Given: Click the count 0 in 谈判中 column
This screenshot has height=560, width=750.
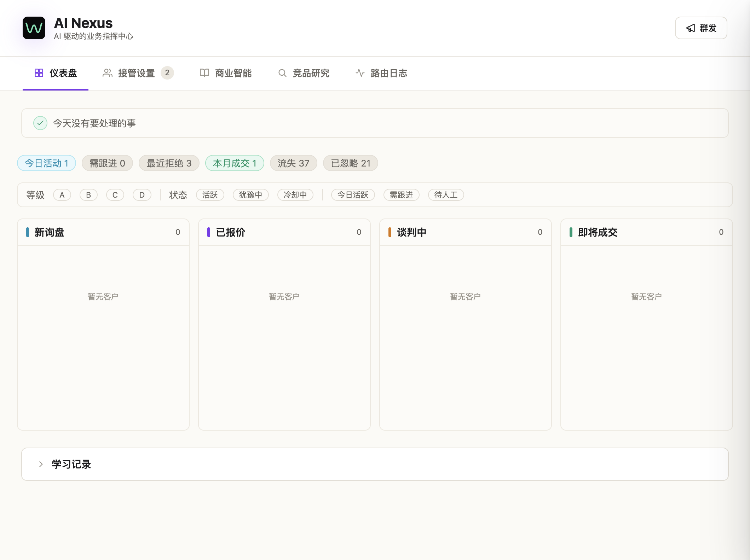Looking at the screenshot, I should click(540, 232).
